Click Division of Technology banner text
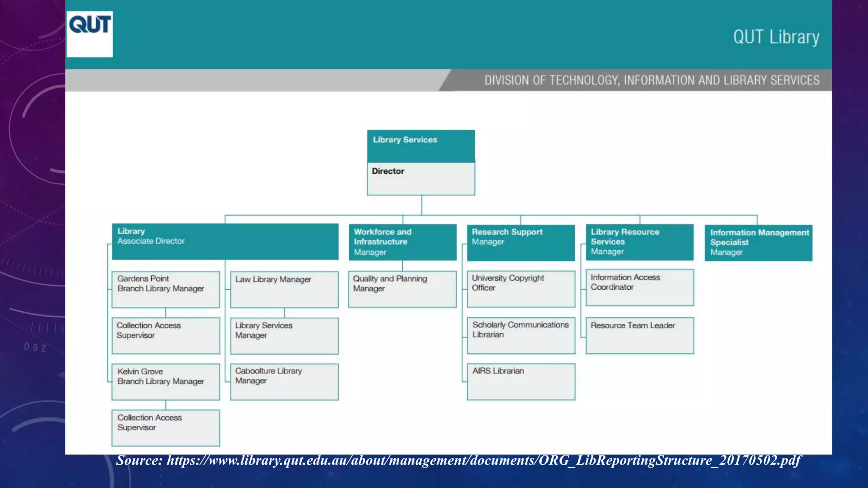This screenshot has height=488, width=868. 652,80
